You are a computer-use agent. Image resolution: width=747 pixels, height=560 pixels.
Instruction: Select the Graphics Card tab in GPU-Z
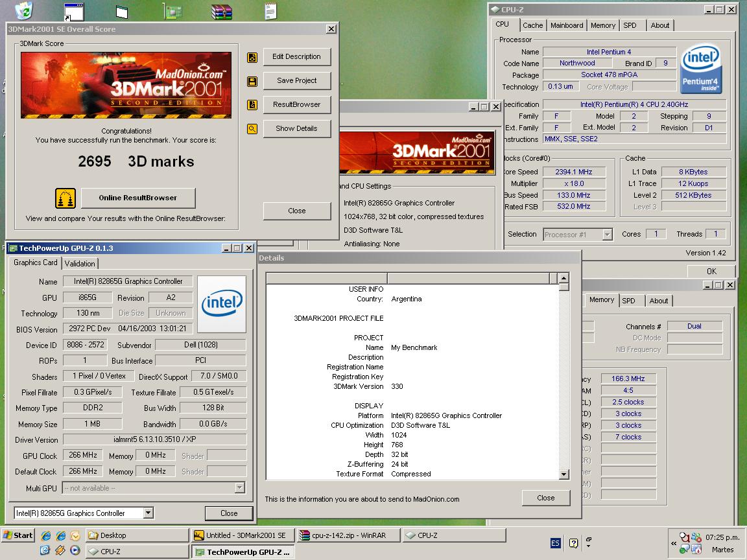35,262
